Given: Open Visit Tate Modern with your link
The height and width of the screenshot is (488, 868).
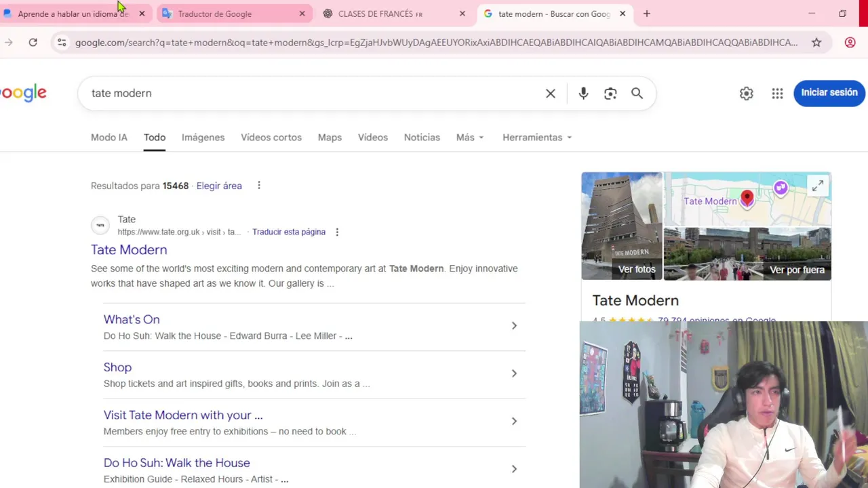Looking at the screenshot, I should pyautogui.click(x=183, y=415).
